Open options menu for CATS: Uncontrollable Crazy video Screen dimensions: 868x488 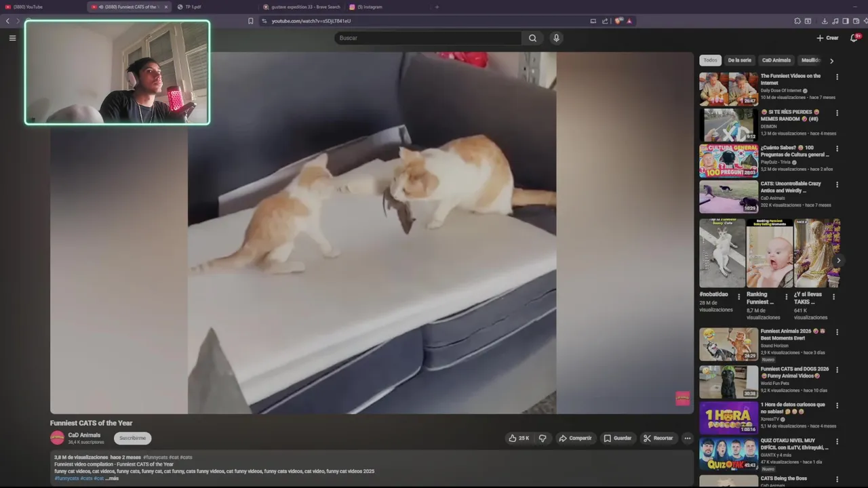tap(837, 184)
